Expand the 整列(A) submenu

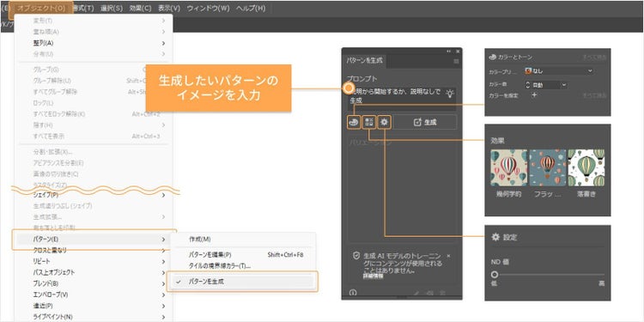click(x=94, y=43)
